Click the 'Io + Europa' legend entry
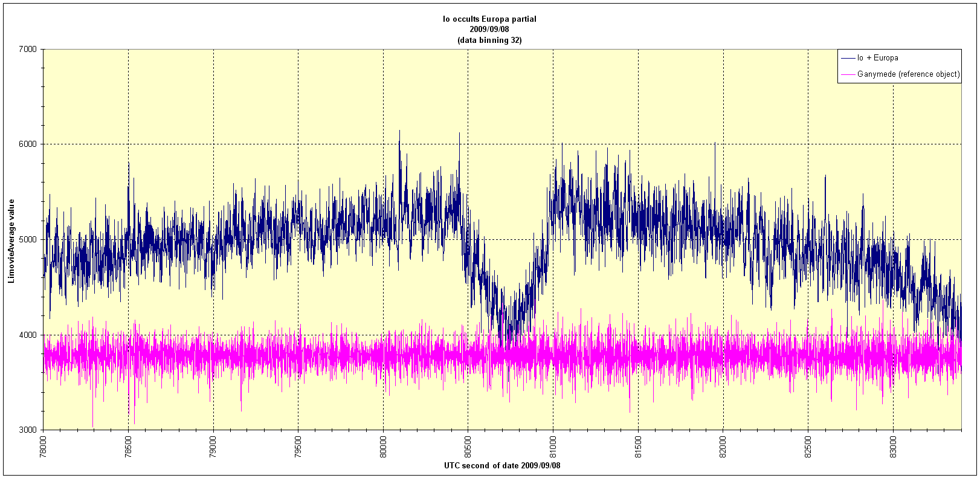The height and width of the screenshot is (478, 980). [x=877, y=58]
